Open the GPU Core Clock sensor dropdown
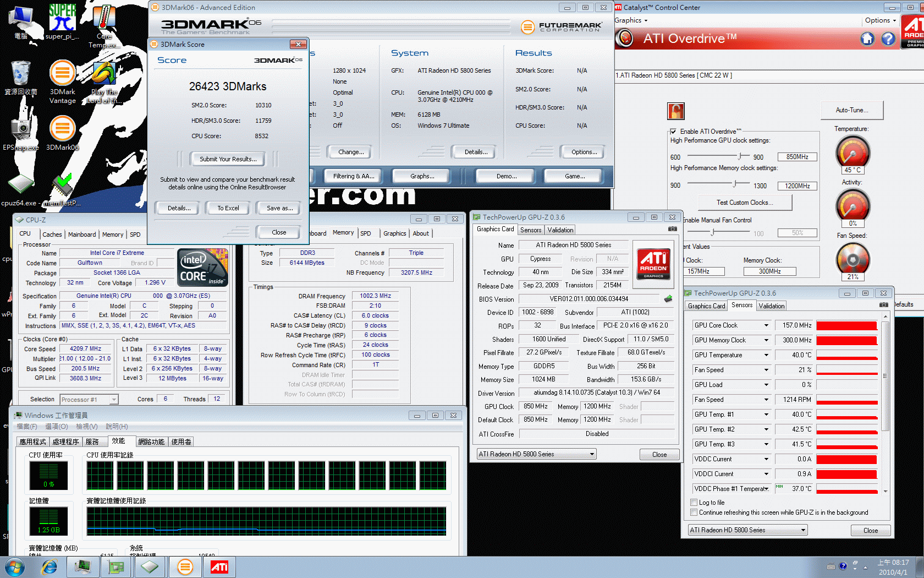This screenshot has width=924, height=578. pos(766,325)
